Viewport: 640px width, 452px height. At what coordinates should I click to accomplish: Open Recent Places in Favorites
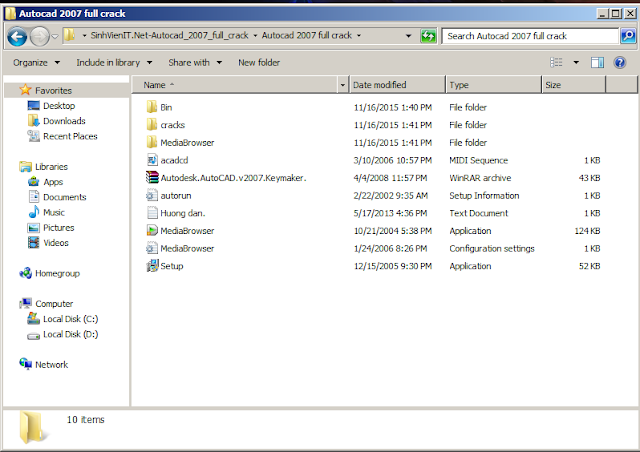(x=70, y=136)
